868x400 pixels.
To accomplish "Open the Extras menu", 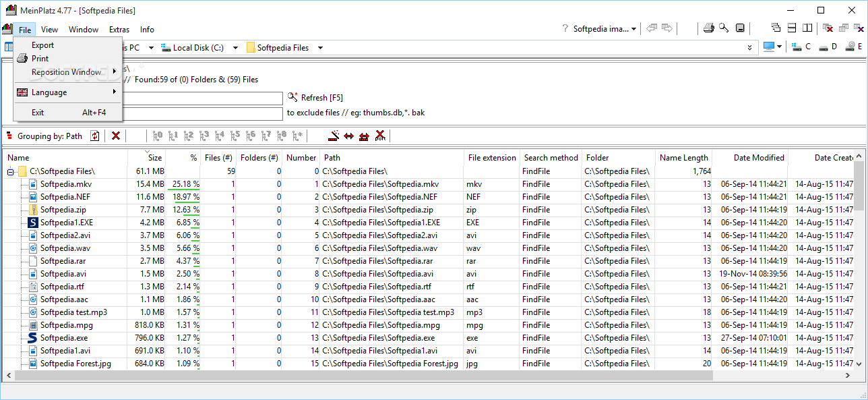I will [x=119, y=30].
